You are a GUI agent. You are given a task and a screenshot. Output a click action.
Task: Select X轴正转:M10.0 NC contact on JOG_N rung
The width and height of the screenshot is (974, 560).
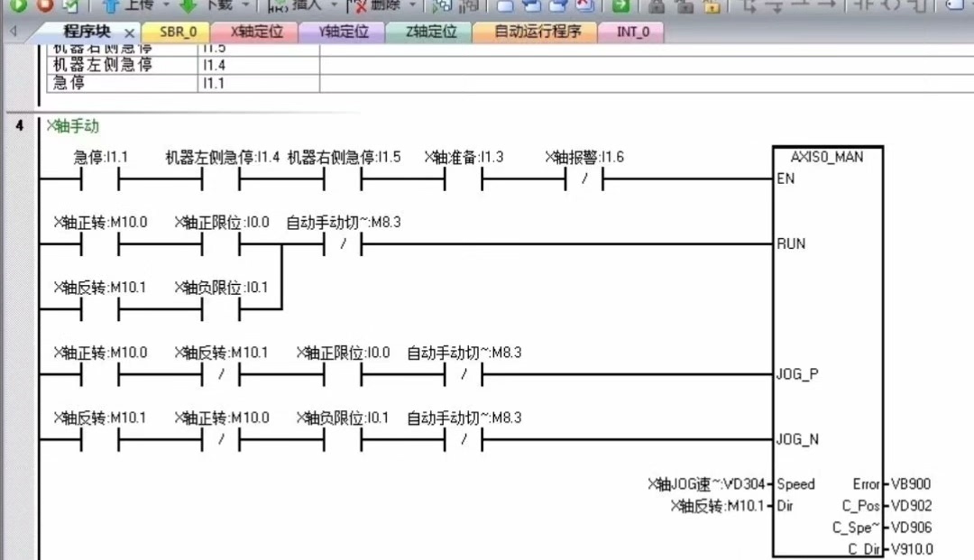point(221,440)
